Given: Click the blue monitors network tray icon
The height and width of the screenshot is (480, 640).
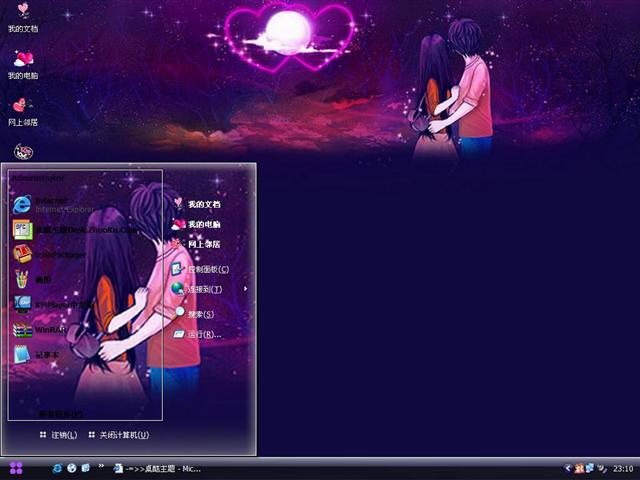Looking at the screenshot, I should coord(590,468).
